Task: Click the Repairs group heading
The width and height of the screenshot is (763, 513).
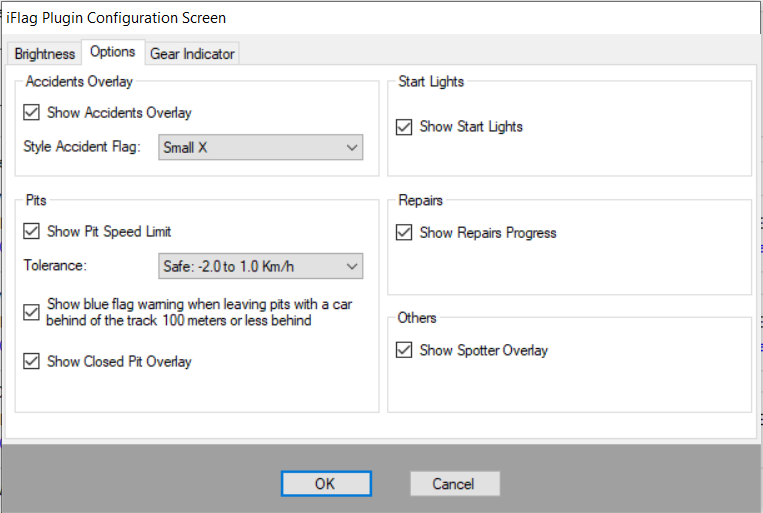Action: 421,200
